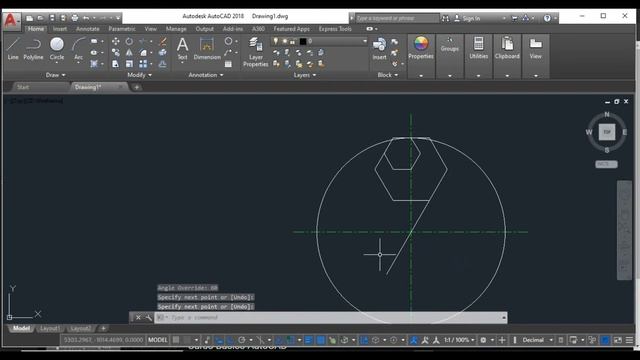Expand the Draw panel
The height and width of the screenshot is (360, 640).
[56, 75]
